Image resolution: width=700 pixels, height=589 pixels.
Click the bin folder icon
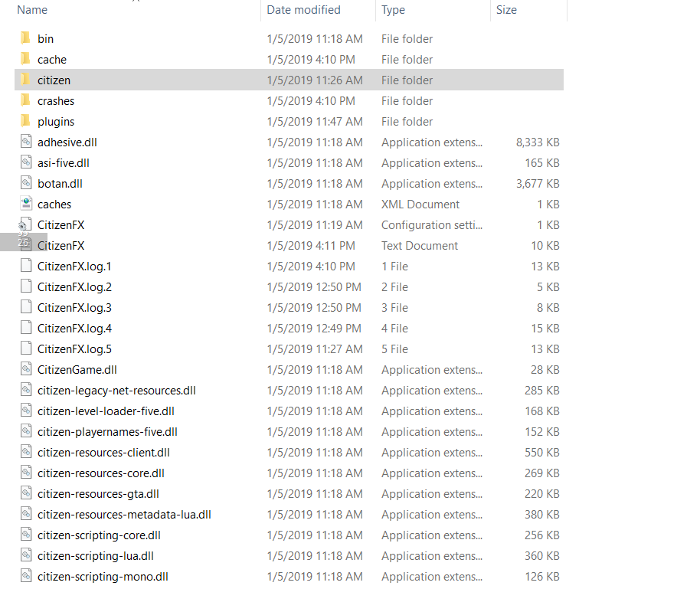click(x=25, y=38)
